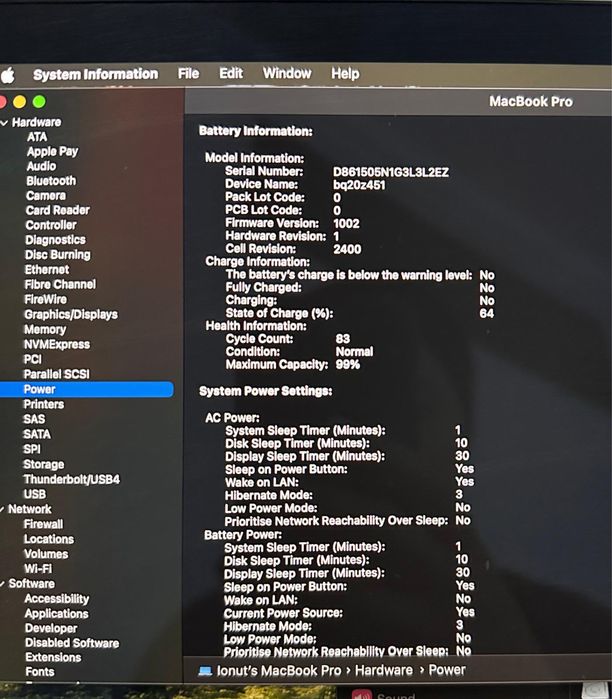Select SPI in the sidebar
Image resolution: width=612 pixels, height=699 pixels.
(32, 449)
